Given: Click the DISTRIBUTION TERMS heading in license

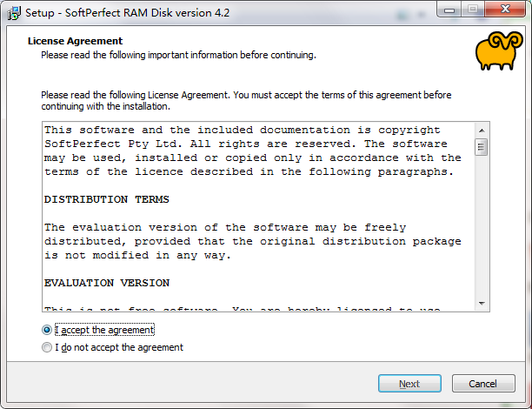Looking at the screenshot, I should pos(107,199).
